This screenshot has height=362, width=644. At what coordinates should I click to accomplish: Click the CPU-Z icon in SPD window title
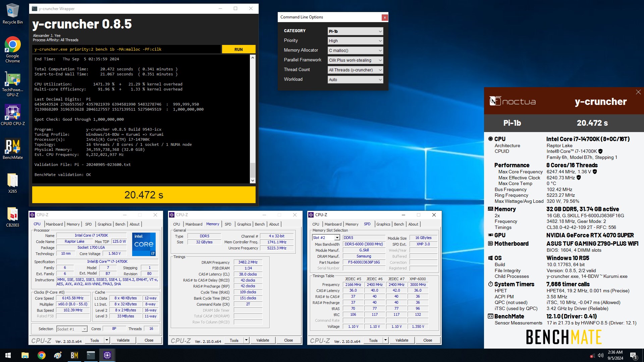311,215
